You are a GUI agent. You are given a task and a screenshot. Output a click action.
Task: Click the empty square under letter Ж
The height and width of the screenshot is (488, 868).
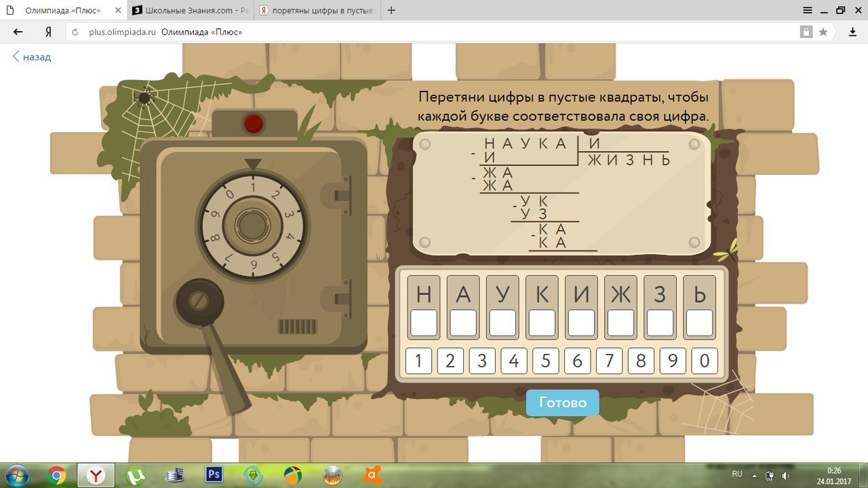tap(620, 323)
